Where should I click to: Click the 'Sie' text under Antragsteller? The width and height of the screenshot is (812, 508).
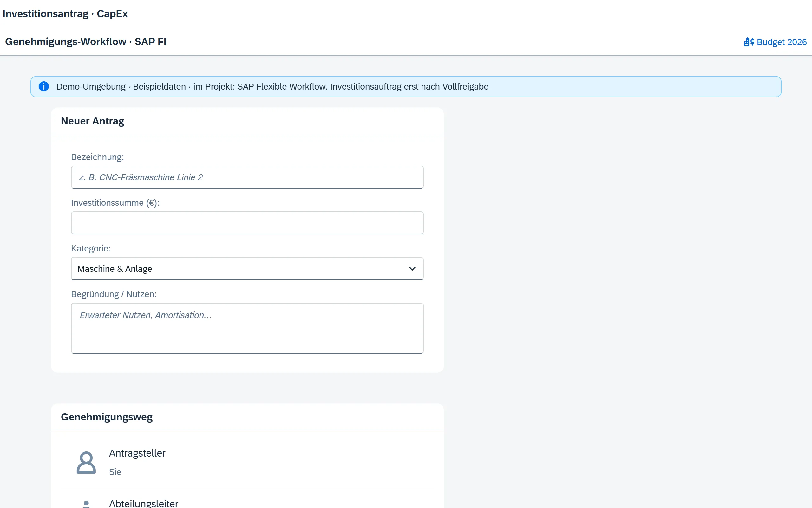[115, 472]
